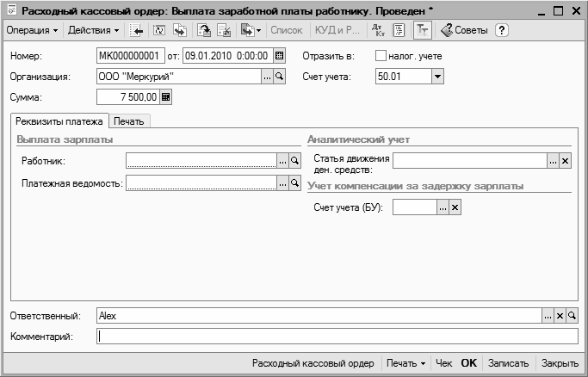The width and height of the screenshot is (588, 377).
Task: Expand the Печать dropdown at bottom
Action: [x=406, y=364]
